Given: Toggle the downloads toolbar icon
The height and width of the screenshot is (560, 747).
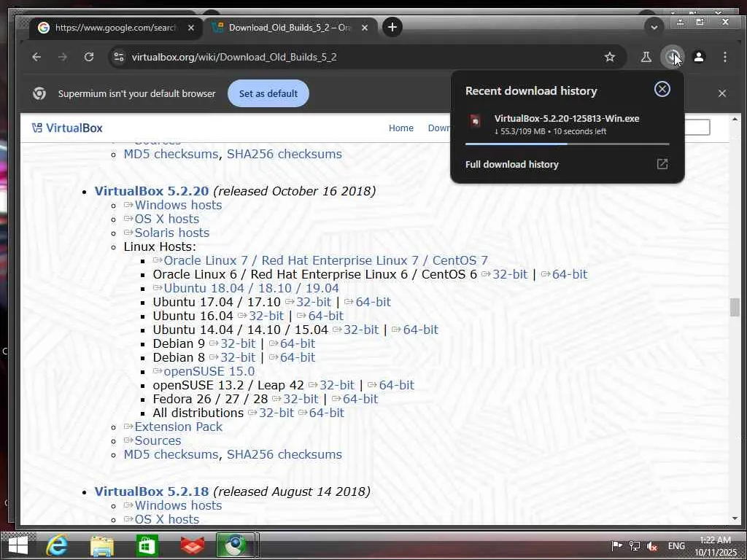Looking at the screenshot, I should pos(672,57).
